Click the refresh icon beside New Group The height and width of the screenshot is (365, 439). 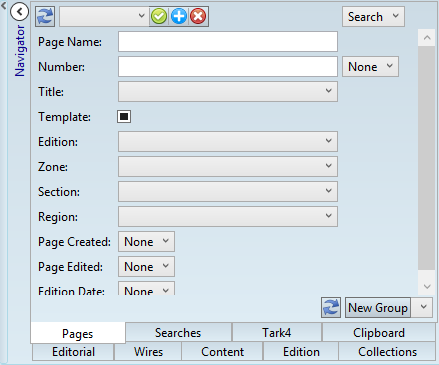(x=331, y=307)
